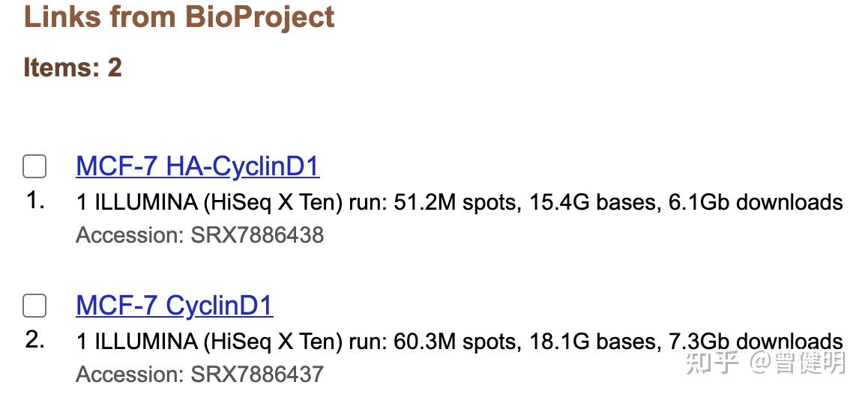This screenshot has width=868, height=397.
Task: Click the Items: 2 count label
Action: click(x=73, y=67)
